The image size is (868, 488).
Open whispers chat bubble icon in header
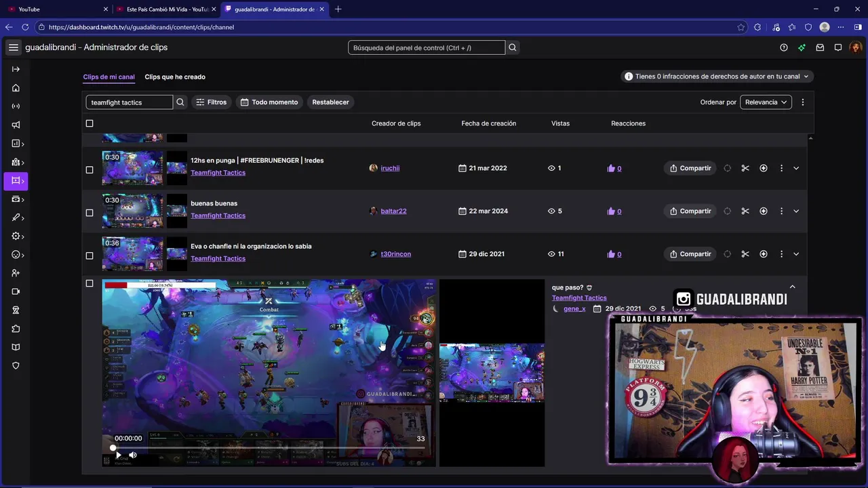pyautogui.click(x=838, y=47)
